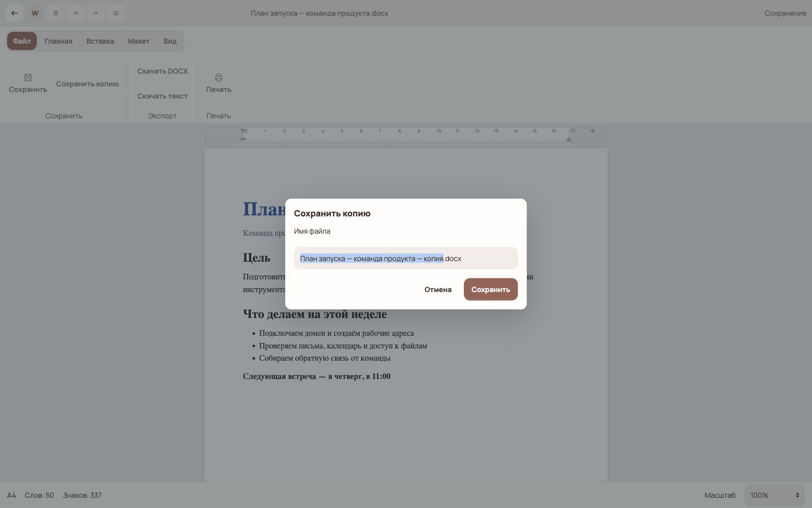
Task: Click the right indent marker on ruler
Action: click(x=569, y=139)
